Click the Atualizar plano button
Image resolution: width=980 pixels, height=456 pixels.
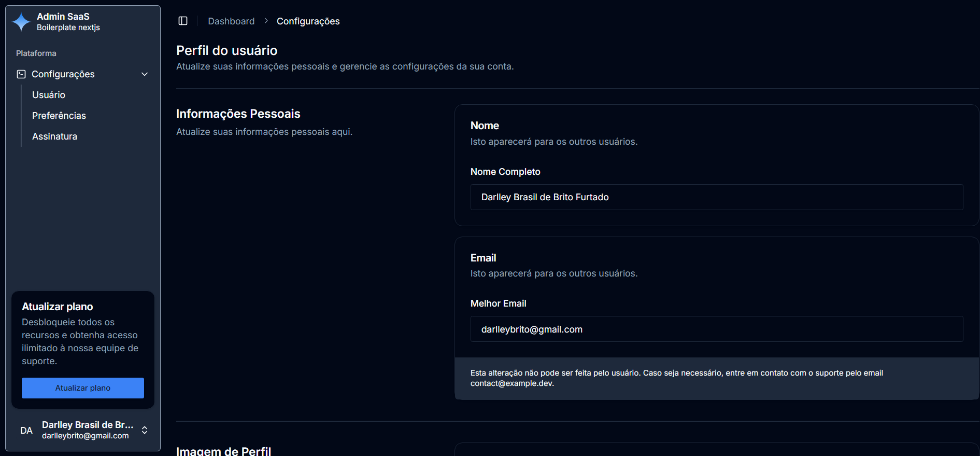(x=83, y=388)
